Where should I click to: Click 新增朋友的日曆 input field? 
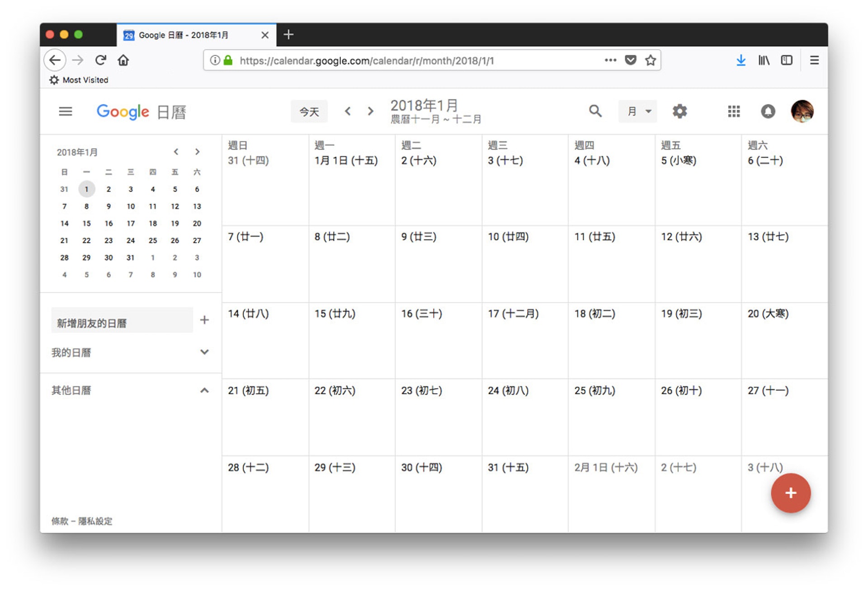[122, 320]
